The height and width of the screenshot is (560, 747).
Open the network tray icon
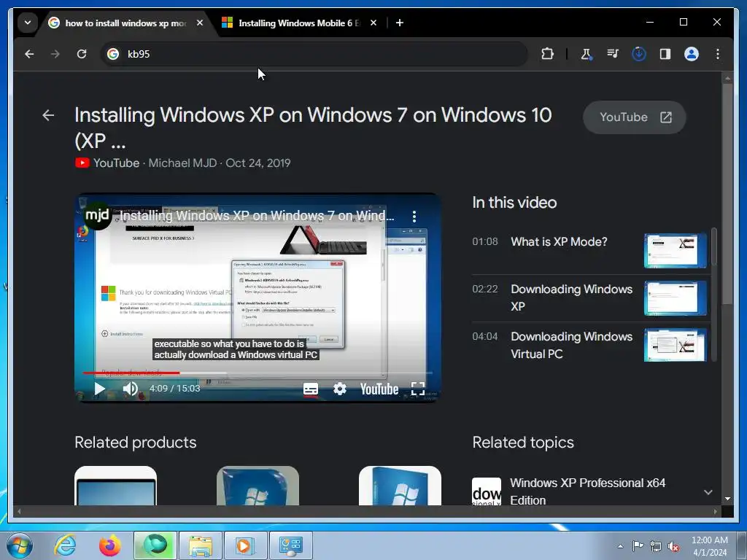pyautogui.click(x=656, y=547)
